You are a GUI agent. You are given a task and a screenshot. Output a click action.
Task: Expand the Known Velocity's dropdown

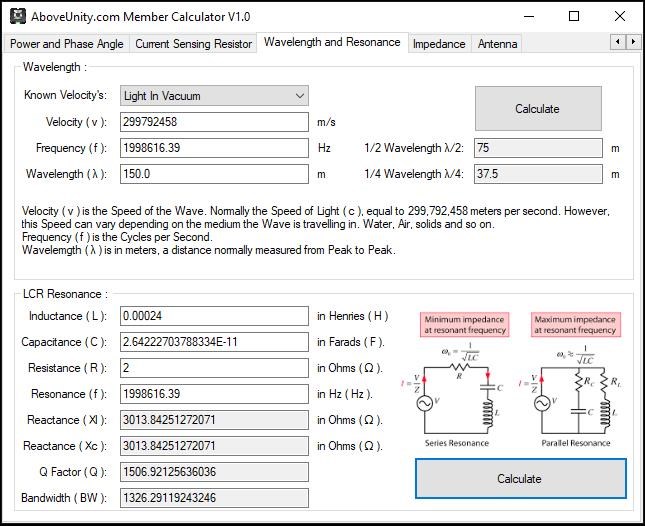214,96
